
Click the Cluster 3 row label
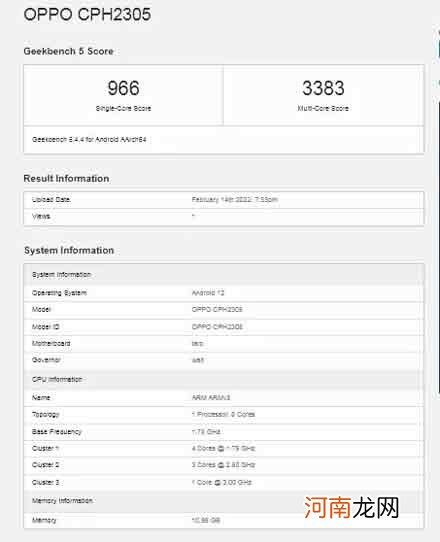tap(45, 482)
